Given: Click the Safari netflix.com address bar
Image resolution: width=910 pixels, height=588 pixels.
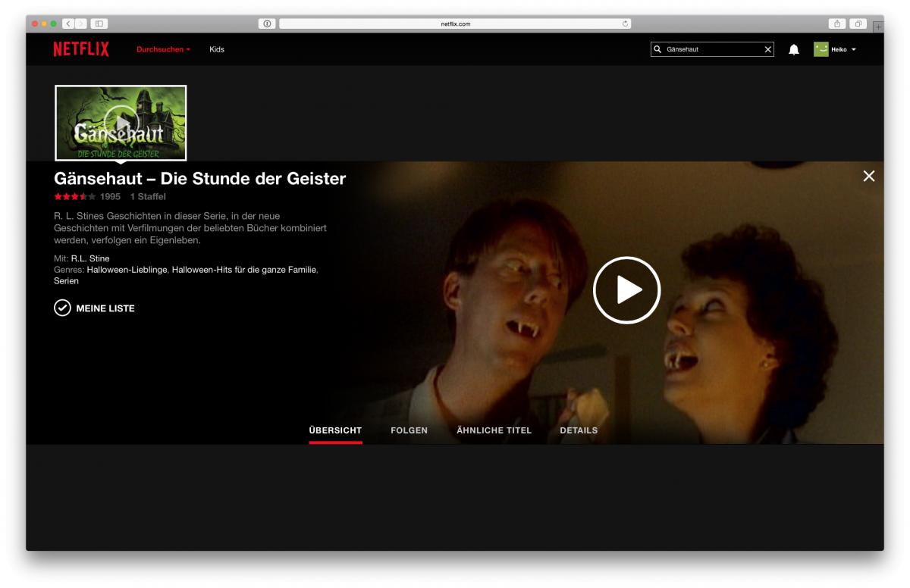Looking at the screenshot, I should click(x=455, y=23).
